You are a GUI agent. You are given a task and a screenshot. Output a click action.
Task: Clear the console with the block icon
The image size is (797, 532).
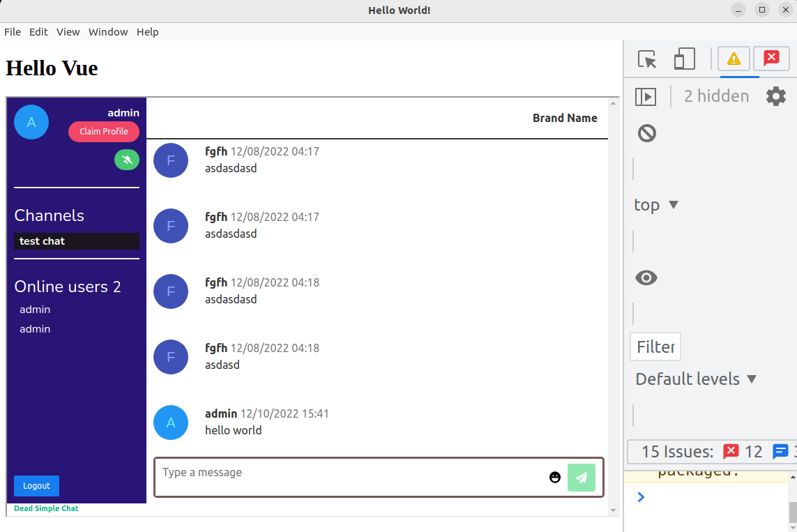click(x=647, y=133)
